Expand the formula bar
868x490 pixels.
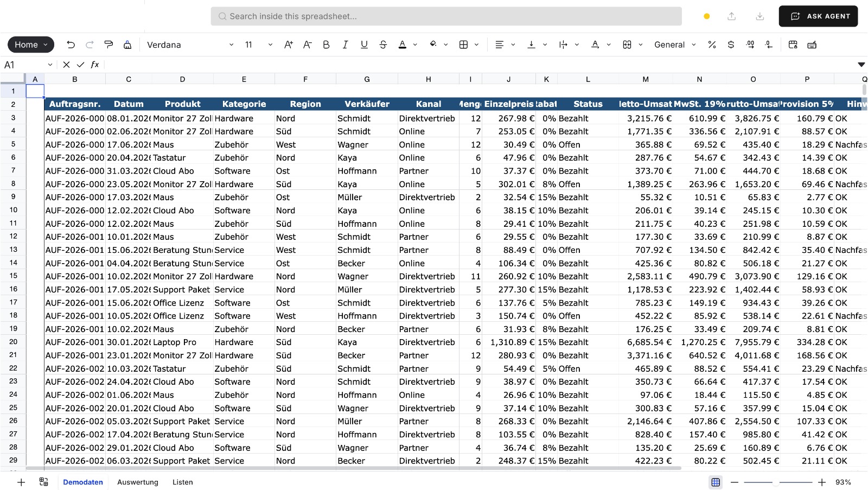pos(861,65)
